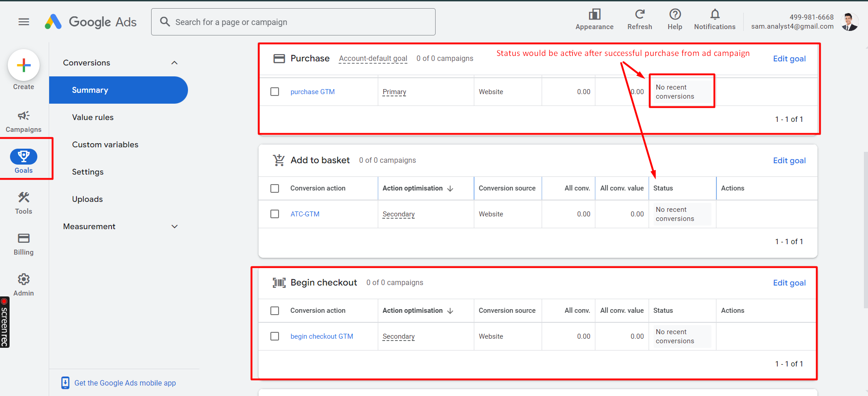Open Secondary optimisation for begin checkout GTM

(399, 336)
